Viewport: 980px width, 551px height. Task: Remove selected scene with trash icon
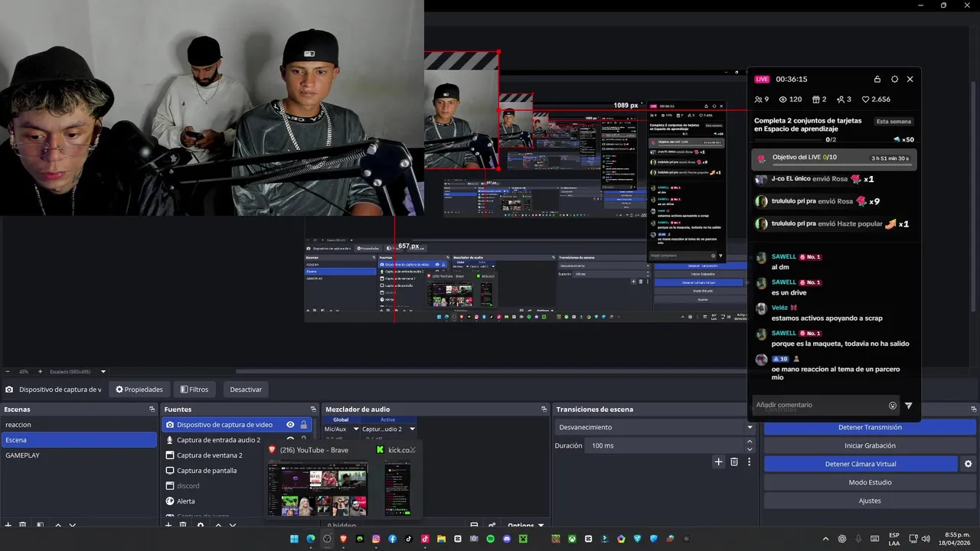pos(23,525)
